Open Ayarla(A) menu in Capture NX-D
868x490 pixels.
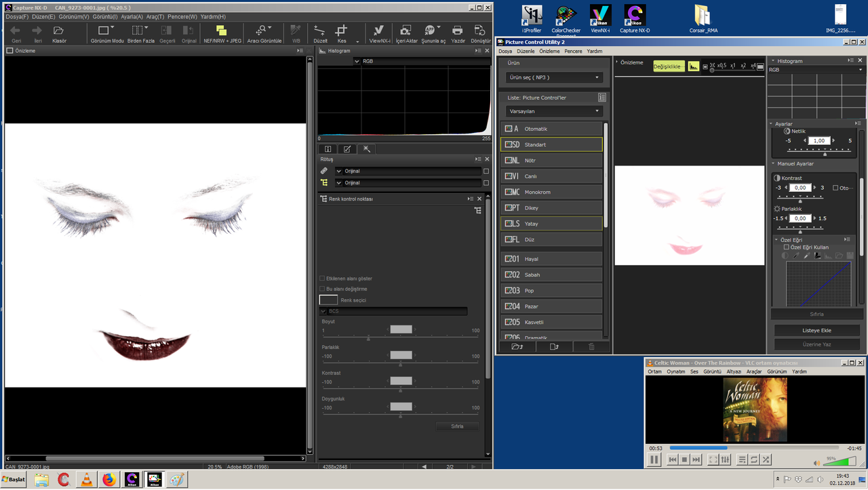click(x=133, y=16)
